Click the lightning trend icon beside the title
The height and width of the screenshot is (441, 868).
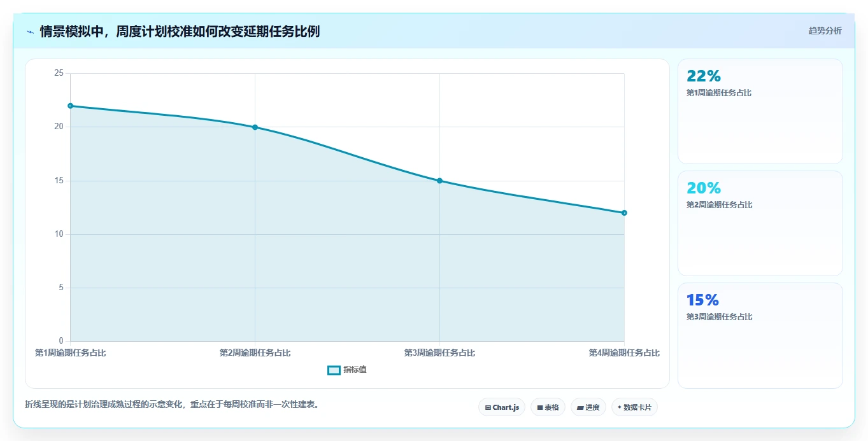tap(30, 32)
